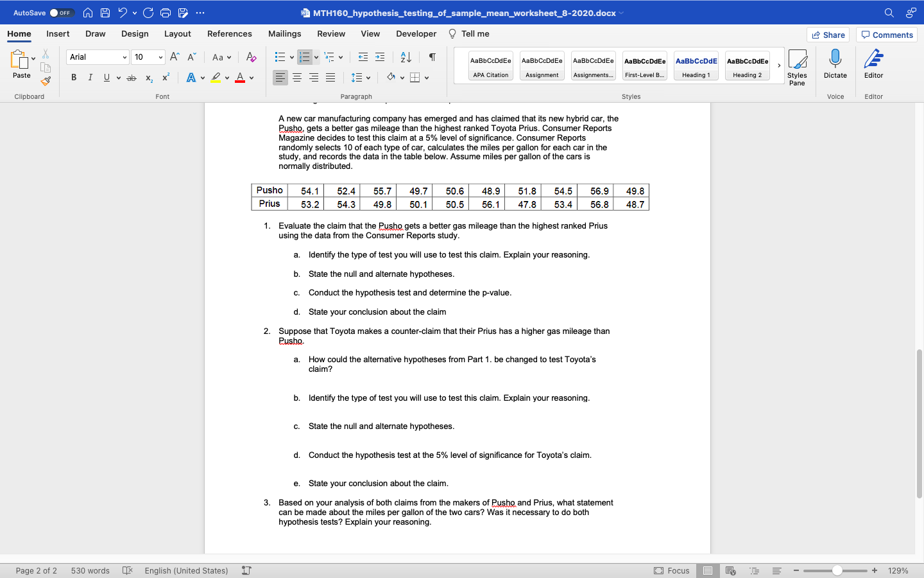Start Dictate from the ribbon
This screenshot has height=578, width=924.
[x=835, y=64]
